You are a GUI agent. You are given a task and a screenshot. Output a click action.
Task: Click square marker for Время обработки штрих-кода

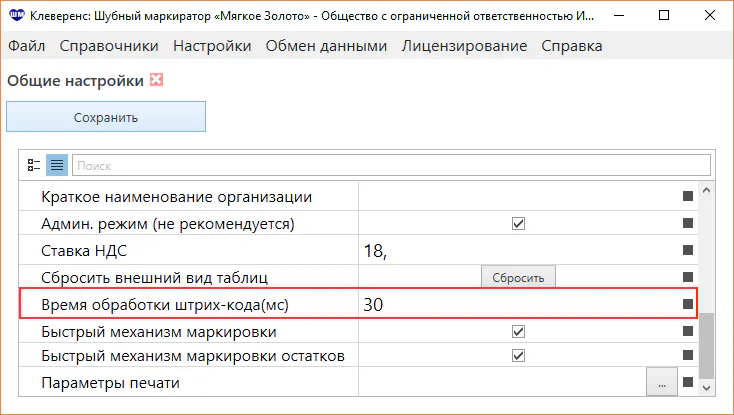coord(688,304)
